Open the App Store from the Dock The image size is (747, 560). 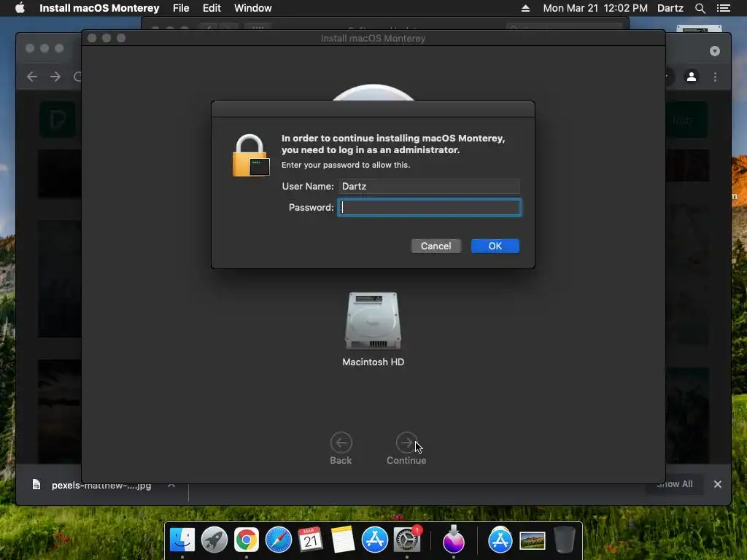[375, 540]
